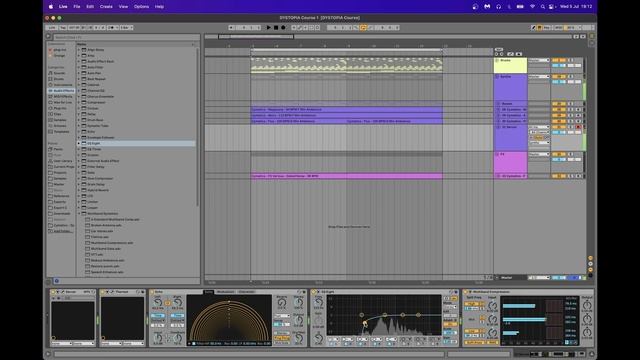Select the Master track header
Viewport: 640px width, 360px height.
coord(510,278)
